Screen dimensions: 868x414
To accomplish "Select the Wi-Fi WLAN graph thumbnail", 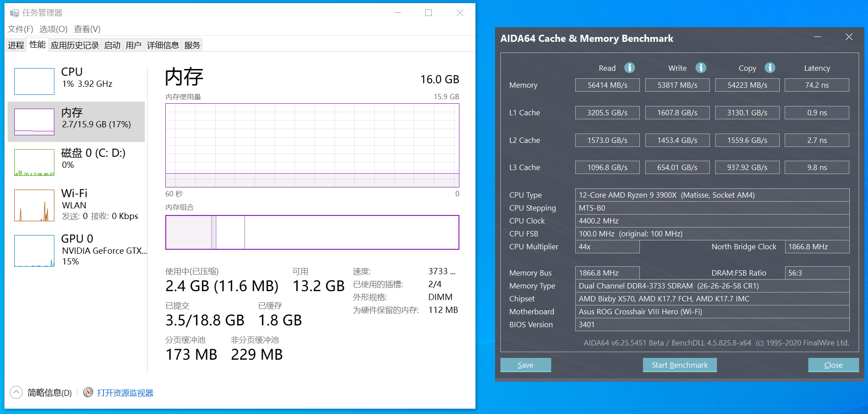I will pos(34,206).
